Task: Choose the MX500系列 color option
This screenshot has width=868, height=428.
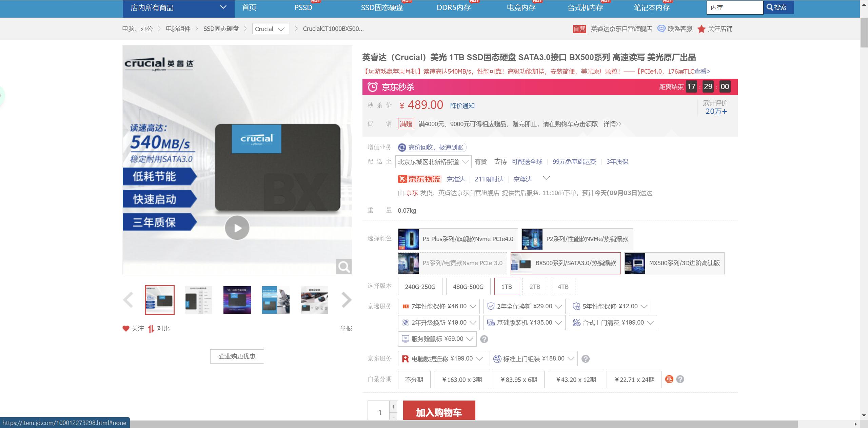Action: (674, 263)
